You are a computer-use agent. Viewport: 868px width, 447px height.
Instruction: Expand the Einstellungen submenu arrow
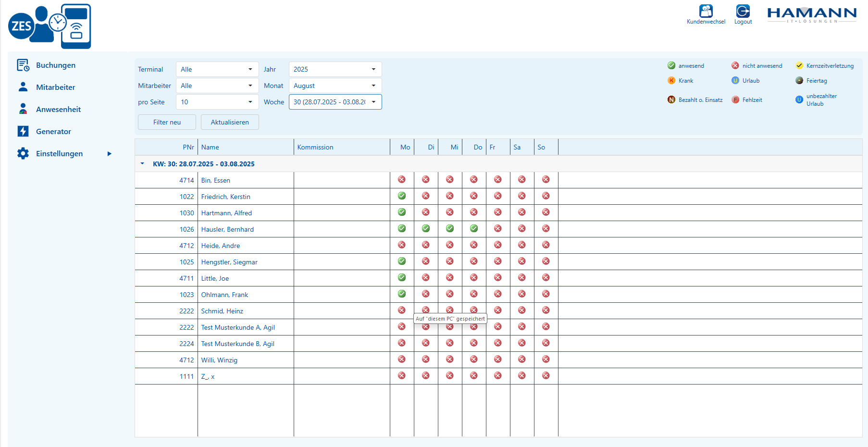tap(109, 154)
